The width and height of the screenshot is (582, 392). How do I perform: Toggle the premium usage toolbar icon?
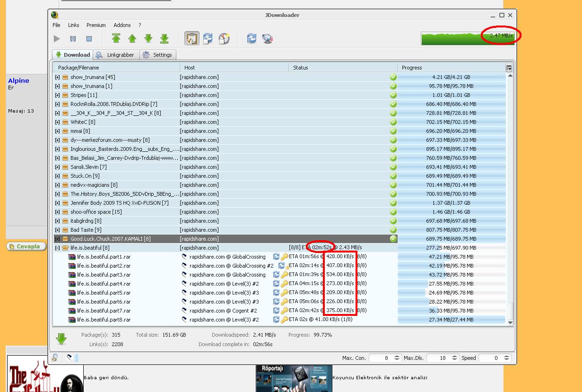click(224, 38)
